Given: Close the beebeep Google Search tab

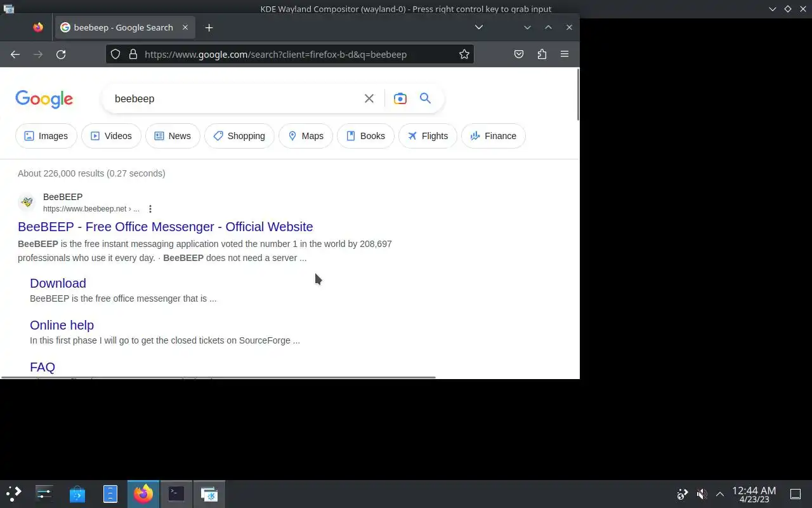Looking at the screenshot, I should 185,27.
